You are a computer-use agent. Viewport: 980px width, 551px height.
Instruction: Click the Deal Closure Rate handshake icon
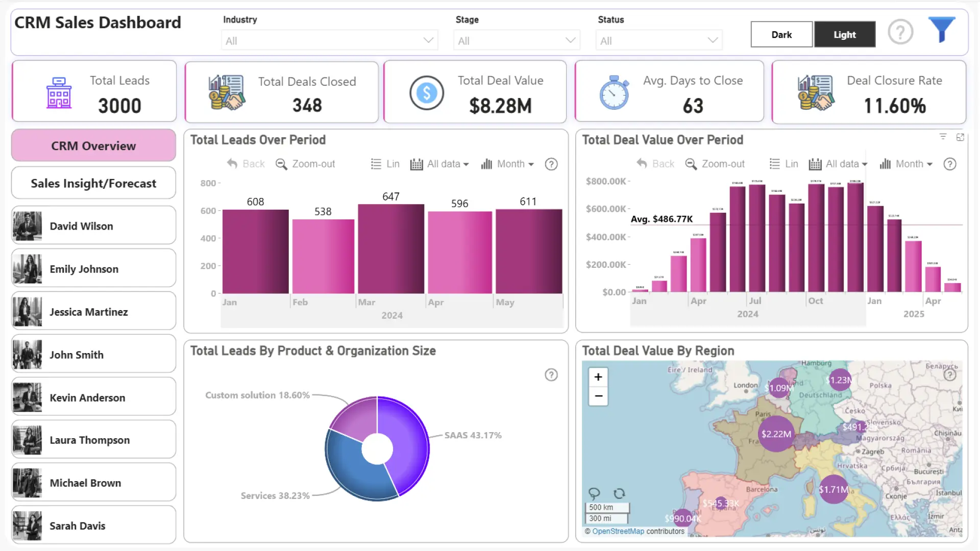(816, 93)
